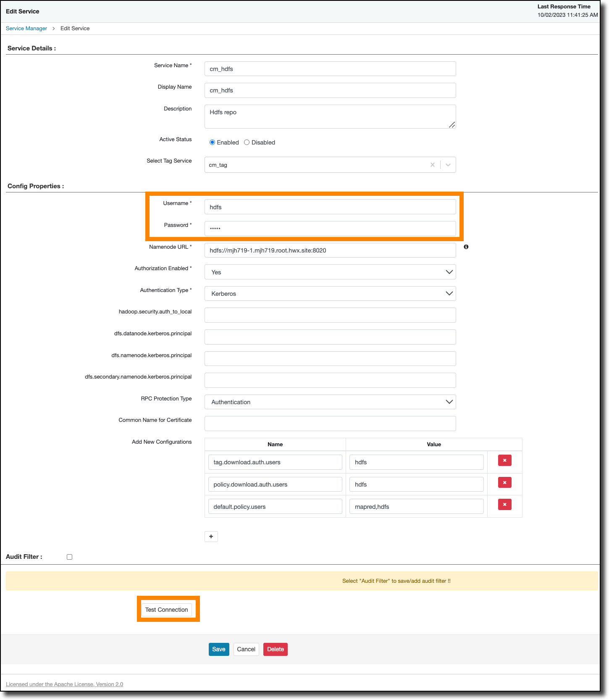
Task: Select the Disabled active status radio
Action: [x=247, y=142]
